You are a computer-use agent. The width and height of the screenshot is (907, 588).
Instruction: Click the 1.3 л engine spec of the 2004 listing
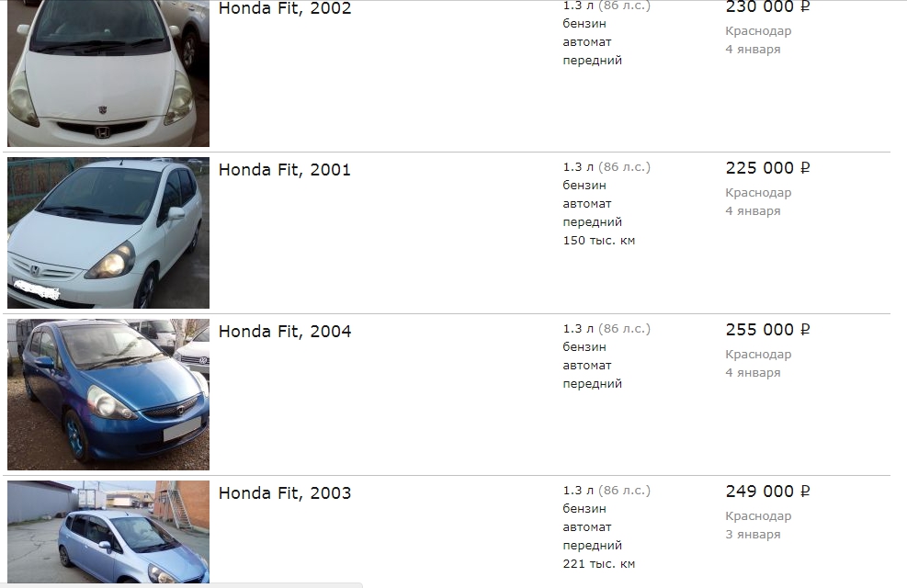tap(578, 328)
